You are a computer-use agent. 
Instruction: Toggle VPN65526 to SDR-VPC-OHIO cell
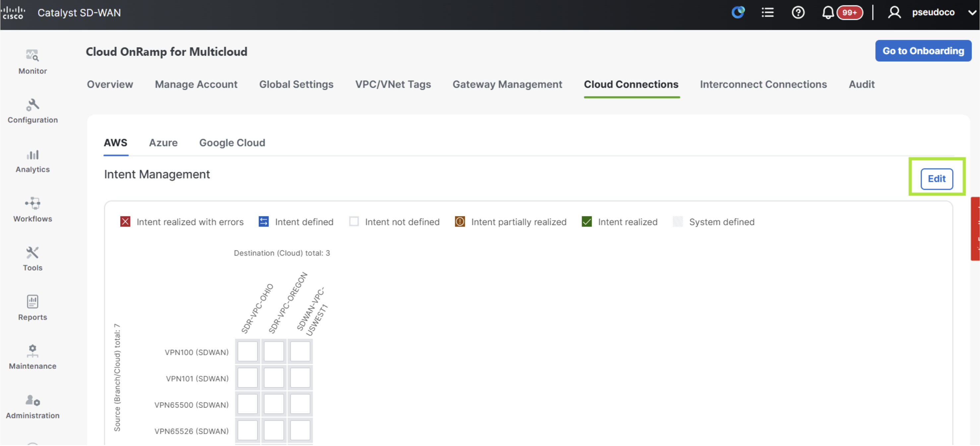click(247, 430)
